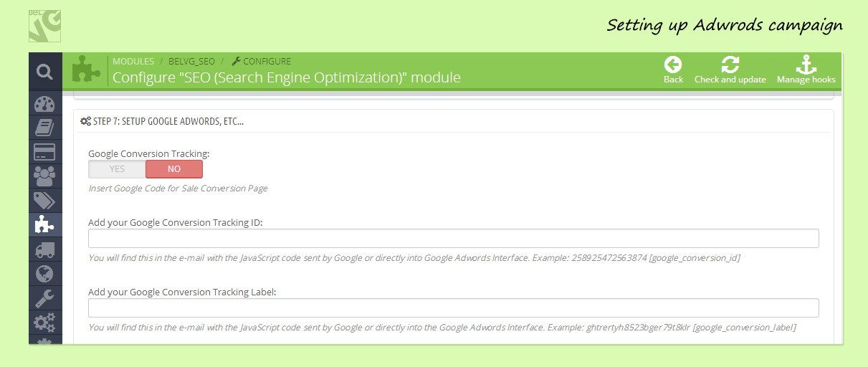Click BELVG_SEO breadcrumb link

(191, 62)
